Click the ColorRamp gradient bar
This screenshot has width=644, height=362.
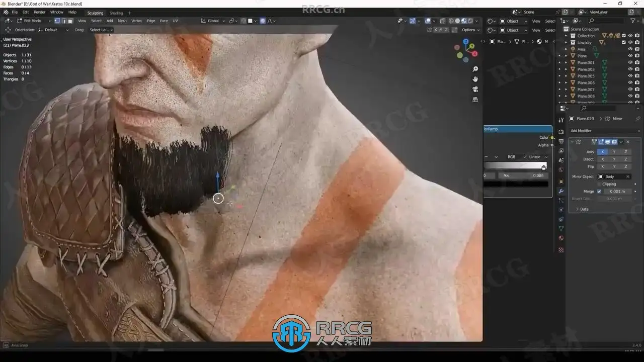(x=516, y=165)
